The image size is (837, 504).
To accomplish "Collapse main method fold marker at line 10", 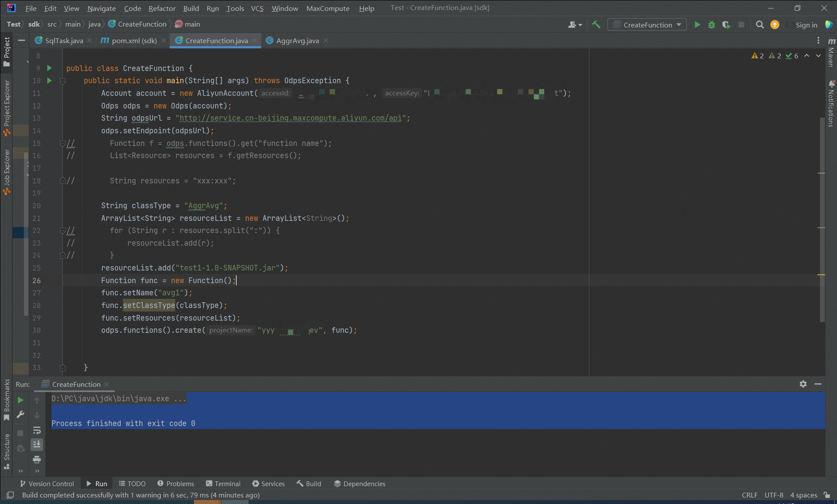I will coord(63,81).
